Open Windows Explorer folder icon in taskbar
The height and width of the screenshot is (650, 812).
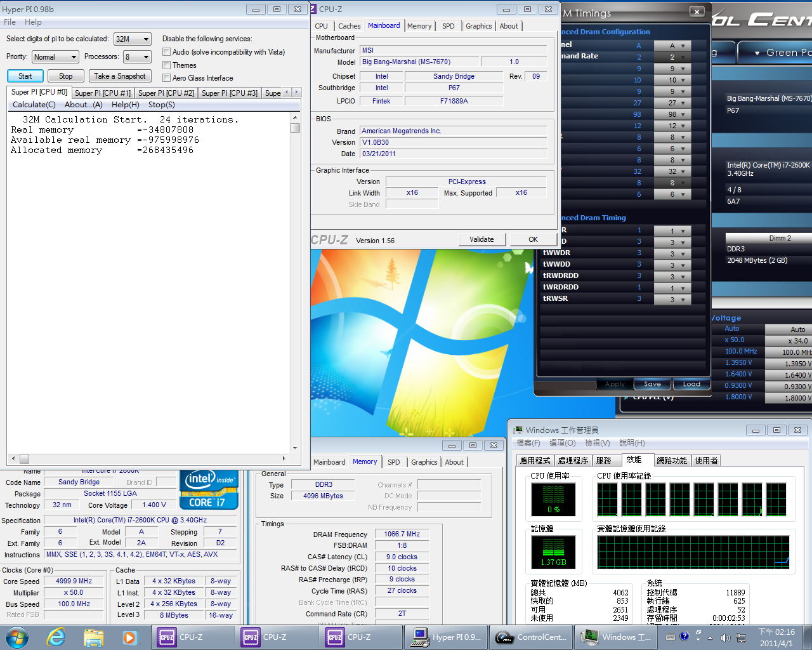click(93, 637)
